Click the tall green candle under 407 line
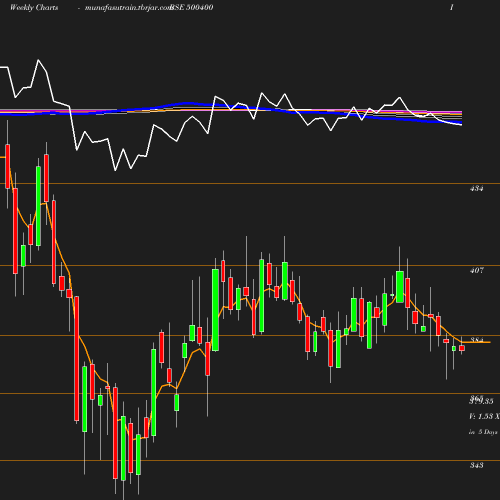 (x=215, y=310)
